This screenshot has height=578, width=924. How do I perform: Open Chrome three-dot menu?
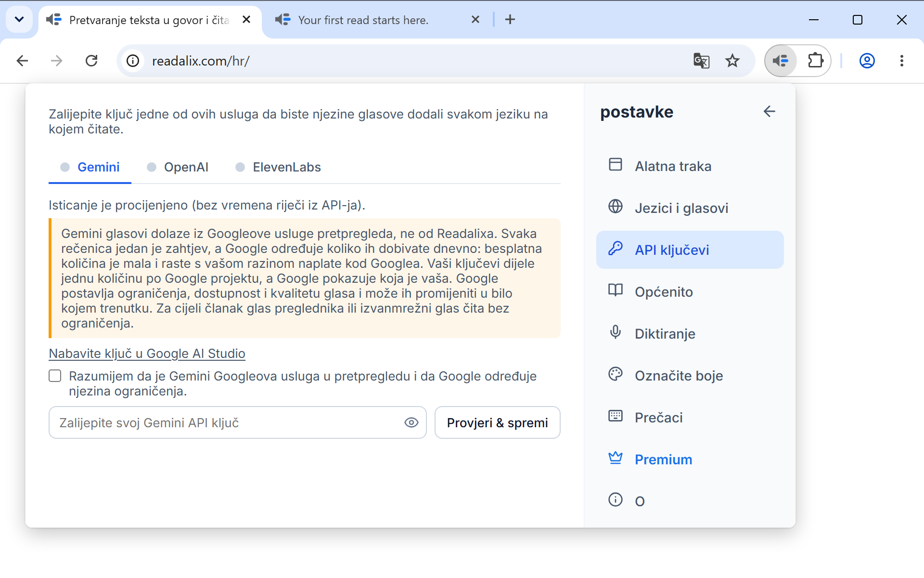point(902,61)
